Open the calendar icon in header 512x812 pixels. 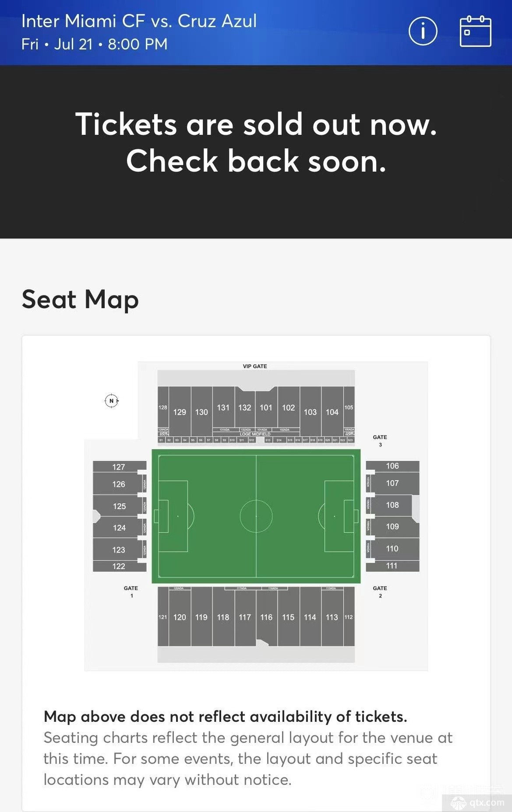pos(475,31)
